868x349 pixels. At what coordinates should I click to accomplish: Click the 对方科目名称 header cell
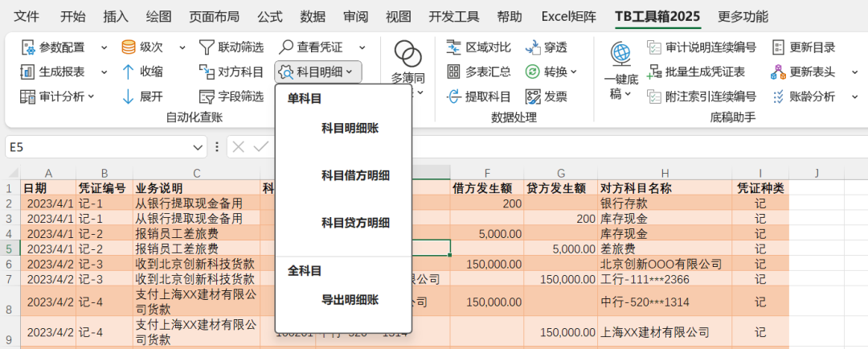pyautogui.click(x=665, y=188)
